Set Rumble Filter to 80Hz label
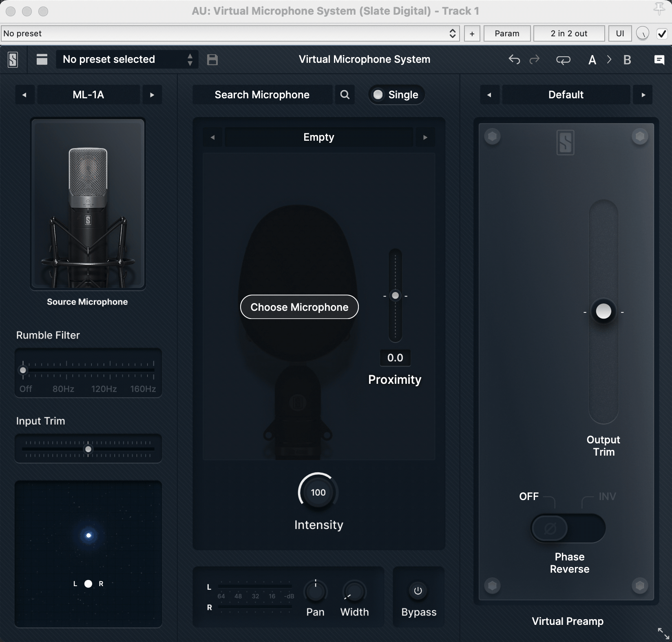 coord(63,389)
